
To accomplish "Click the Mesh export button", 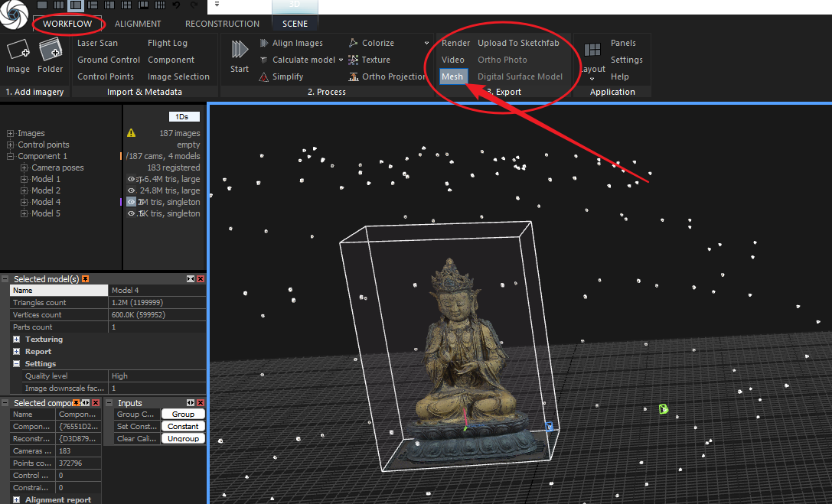I will (452, 76).
